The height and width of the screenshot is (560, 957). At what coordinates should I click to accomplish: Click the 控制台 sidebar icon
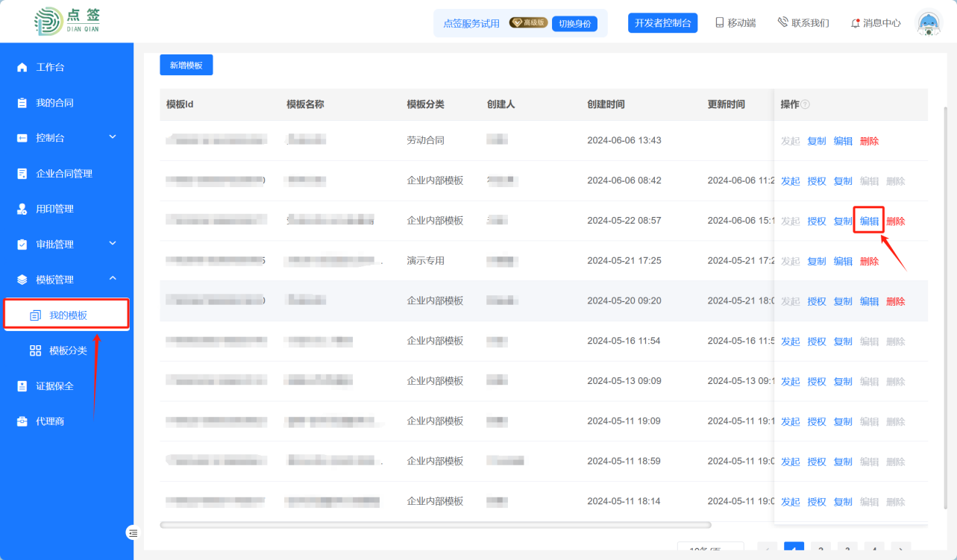pos(22,138)
